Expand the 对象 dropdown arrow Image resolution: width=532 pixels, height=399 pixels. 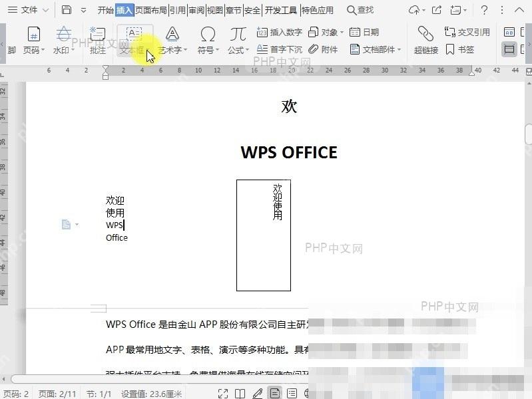(342, 33)
